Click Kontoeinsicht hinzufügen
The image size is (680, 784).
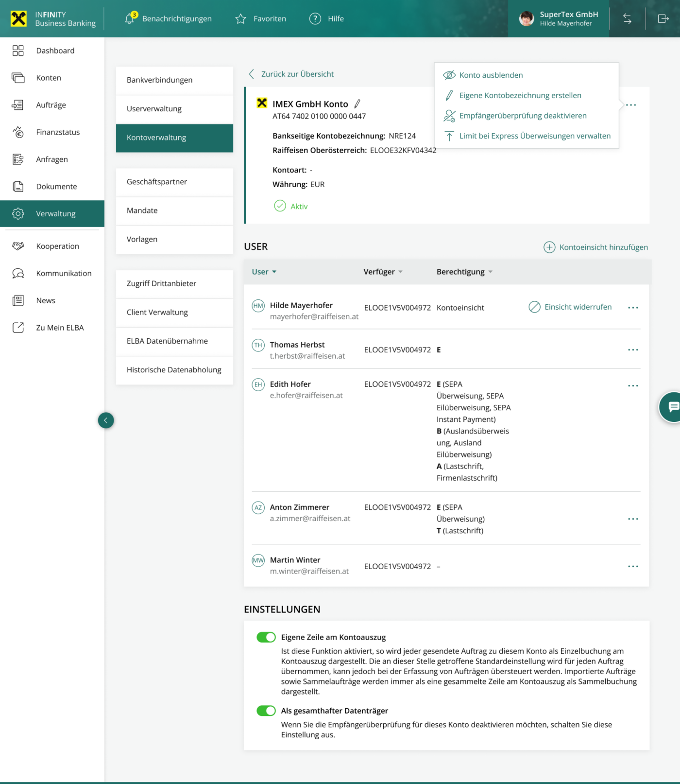pos(595,247)
